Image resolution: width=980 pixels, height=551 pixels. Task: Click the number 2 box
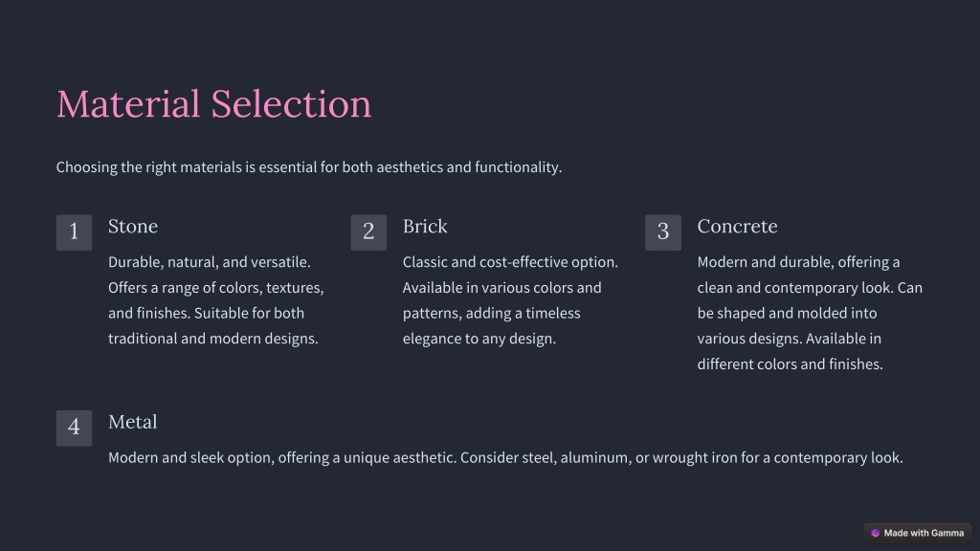[368, 232]
